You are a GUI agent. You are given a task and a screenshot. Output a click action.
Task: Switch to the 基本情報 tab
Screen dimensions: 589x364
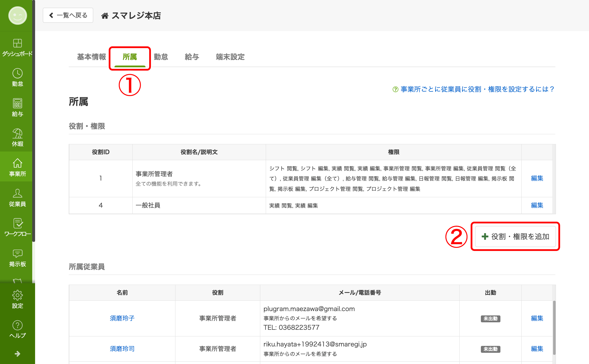coord(91,57)
